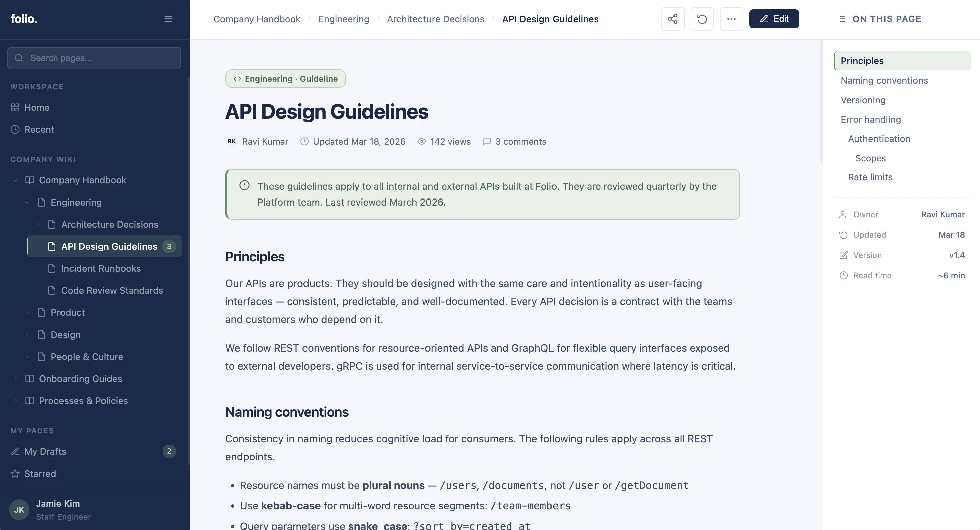Go to Engineering breadcrumb
This screenshot has width=980, height=530.
[x=344, y=19]
